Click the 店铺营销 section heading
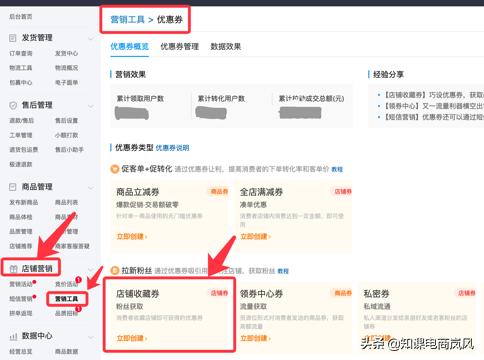Screen dimensions: 484x360 coord(37,269)
